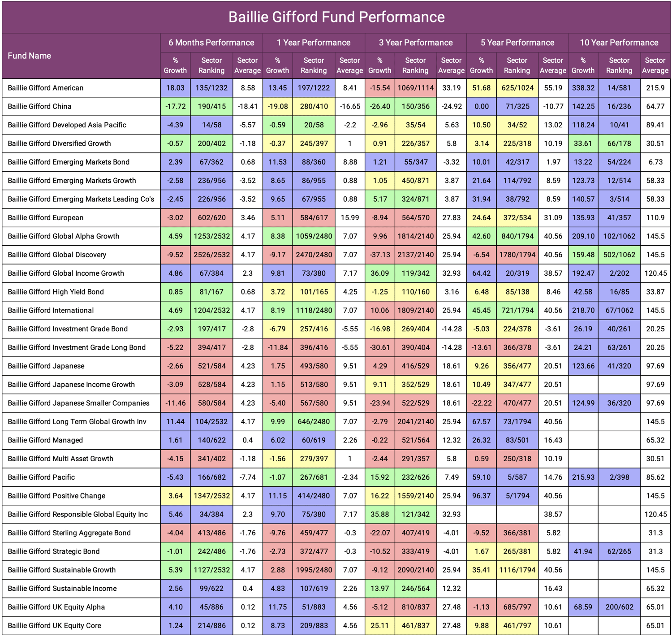Screen dimensions: 672x637
Task: Select Baillie Gifford Japanese Income Growth
Action: coord(71,385)
